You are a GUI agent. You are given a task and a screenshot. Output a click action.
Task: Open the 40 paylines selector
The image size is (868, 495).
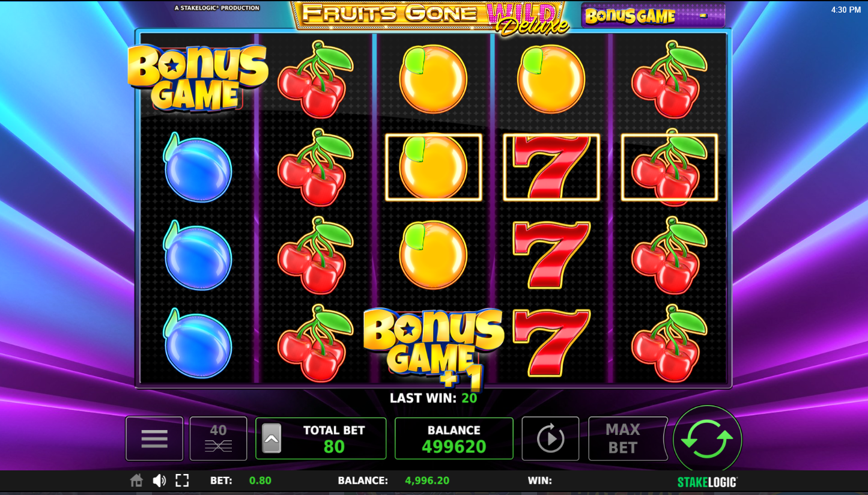coord(218,439)
